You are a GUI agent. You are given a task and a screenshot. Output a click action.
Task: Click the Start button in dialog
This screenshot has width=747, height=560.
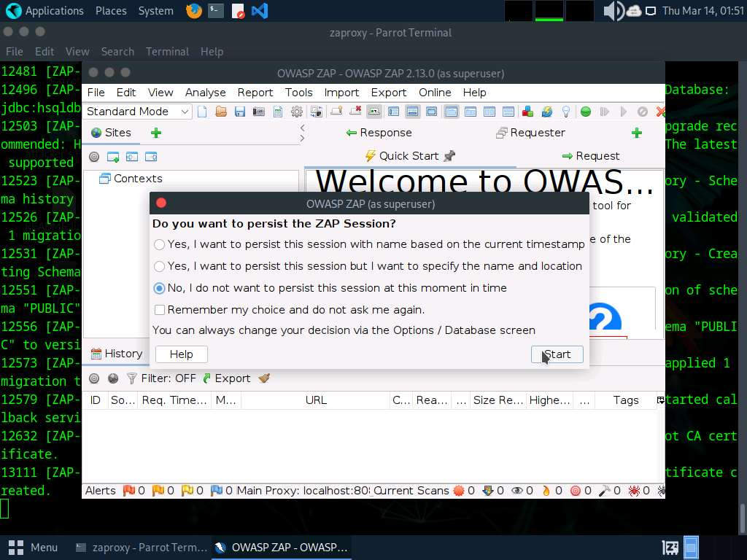557,354
